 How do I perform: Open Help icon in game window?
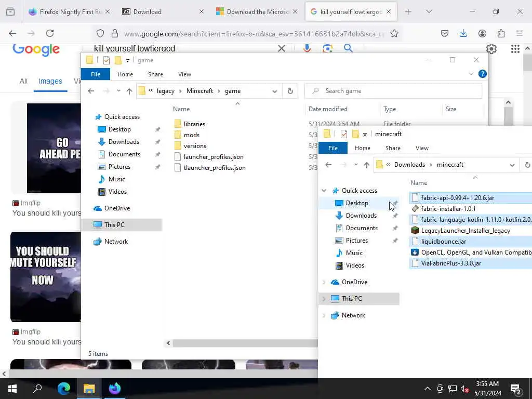click(482, 74)
